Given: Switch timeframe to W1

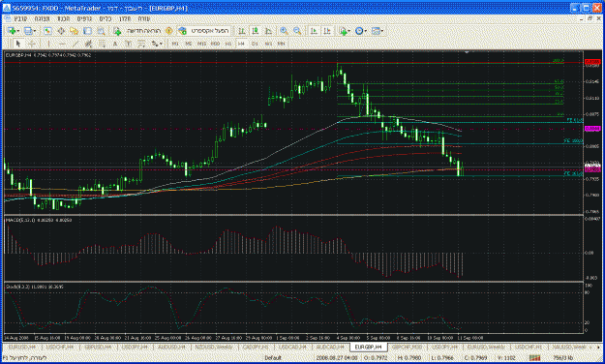Looking at the screenshot, I should point(268,44).
